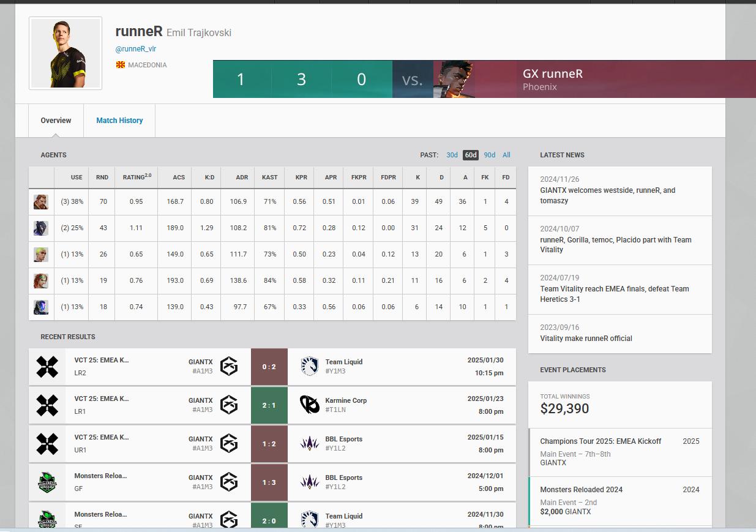This screenshot has height=532, width=756.
Task: Click BBL Esports logo in 2024/12/01 row
Action: point(310,482)
